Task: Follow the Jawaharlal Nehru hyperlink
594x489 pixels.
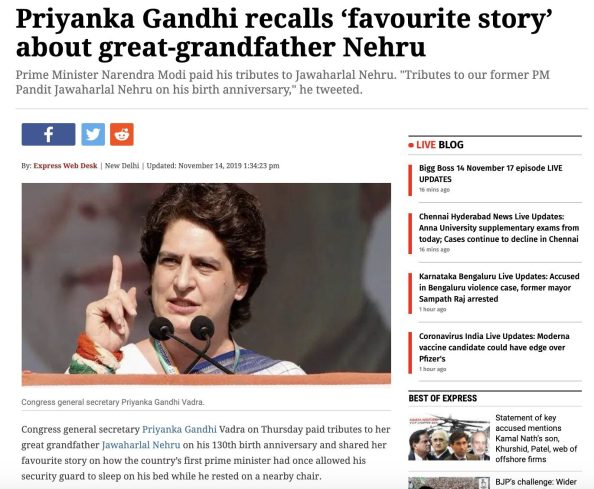Action: click(141, 445)
